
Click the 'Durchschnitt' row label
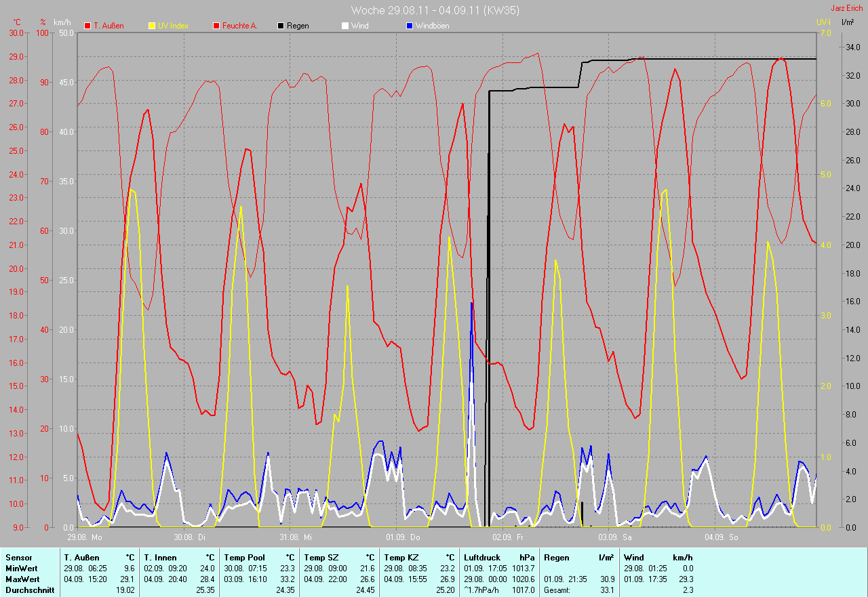(29, 590)
